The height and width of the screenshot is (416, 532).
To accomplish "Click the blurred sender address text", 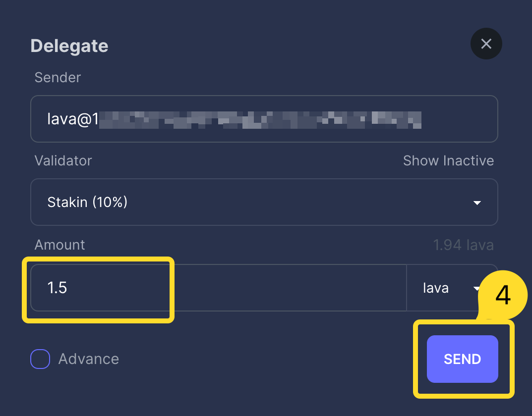I will (260, 119).
